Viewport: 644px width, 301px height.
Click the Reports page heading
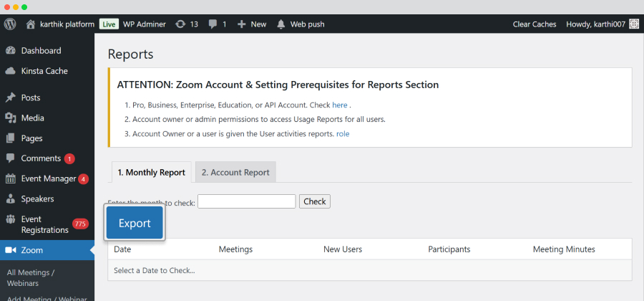click(130, 54)
